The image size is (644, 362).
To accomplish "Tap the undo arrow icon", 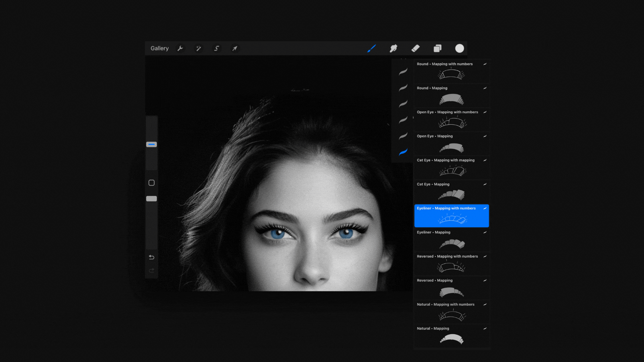I will (151, 257).
